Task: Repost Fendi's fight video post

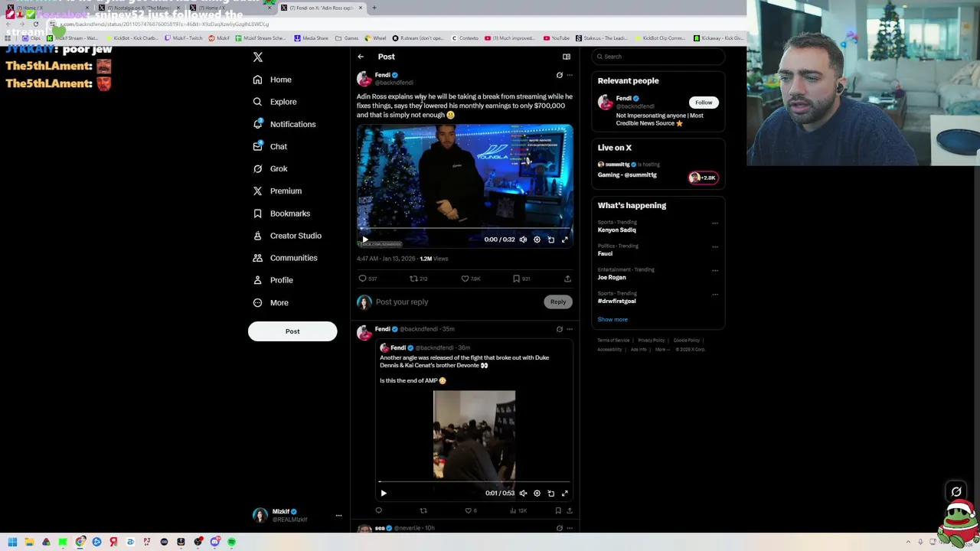Action: click(x=423, y=510)
